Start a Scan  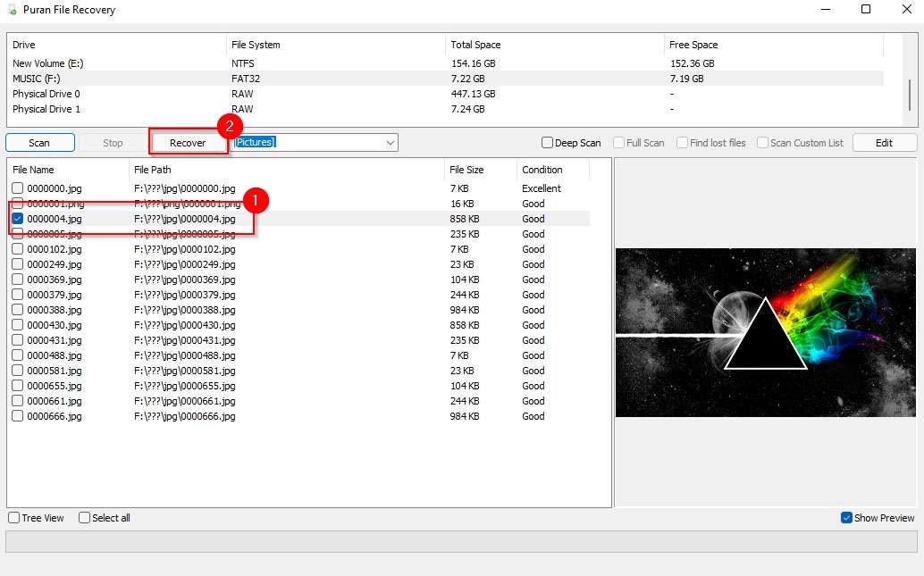(x=39, y=141)
